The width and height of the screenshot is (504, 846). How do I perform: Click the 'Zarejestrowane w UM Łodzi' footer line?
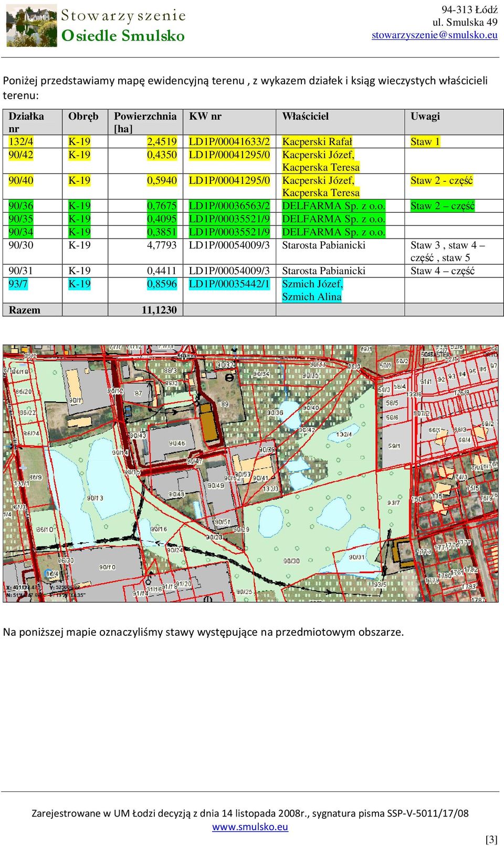(250, 813)
